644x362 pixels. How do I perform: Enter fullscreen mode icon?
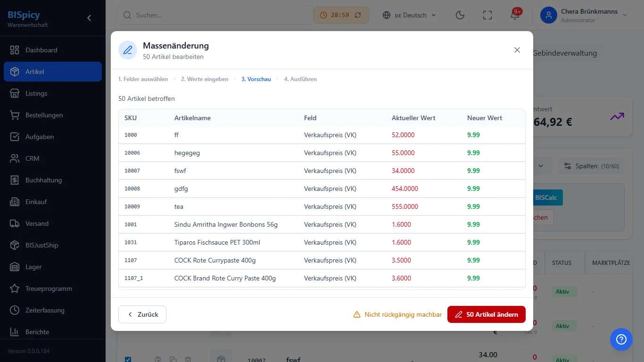pos(487,15)
